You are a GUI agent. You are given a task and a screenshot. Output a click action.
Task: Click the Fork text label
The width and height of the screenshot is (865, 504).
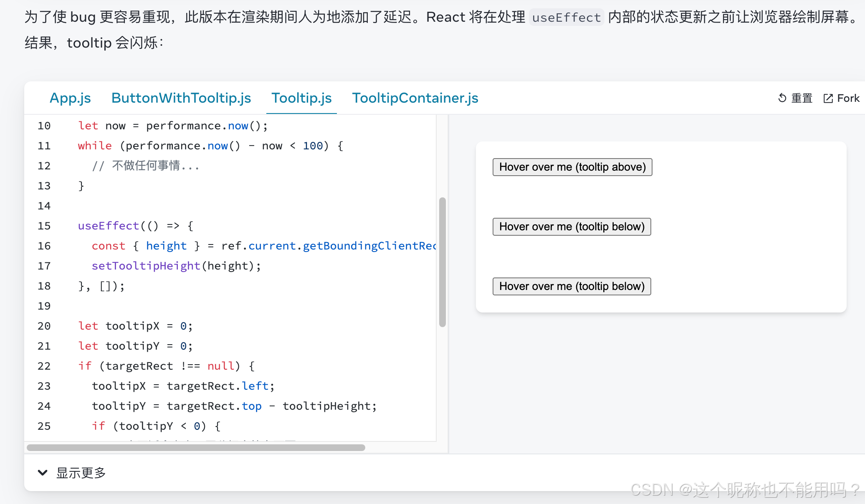click(848, 98)
